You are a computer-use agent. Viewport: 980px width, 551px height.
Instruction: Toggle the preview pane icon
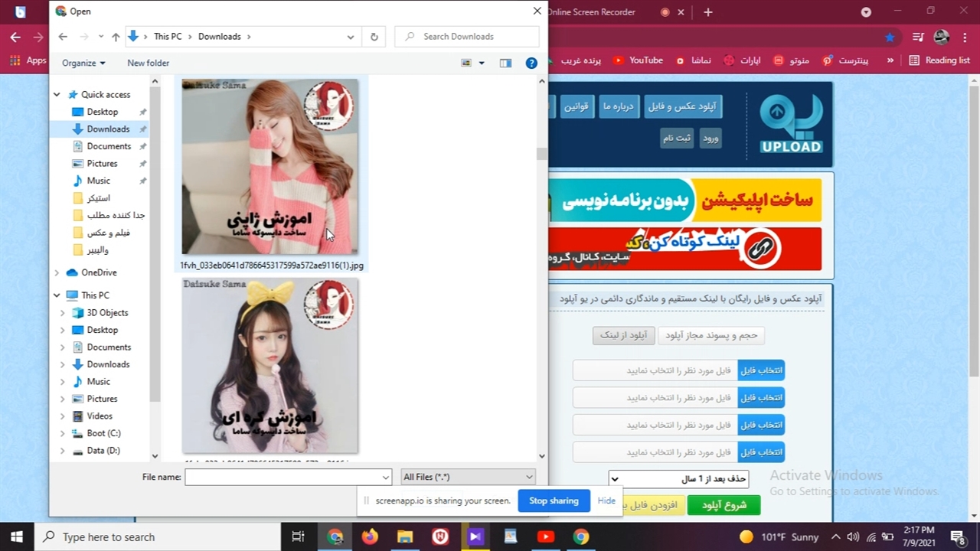click(x=505, y=64)
